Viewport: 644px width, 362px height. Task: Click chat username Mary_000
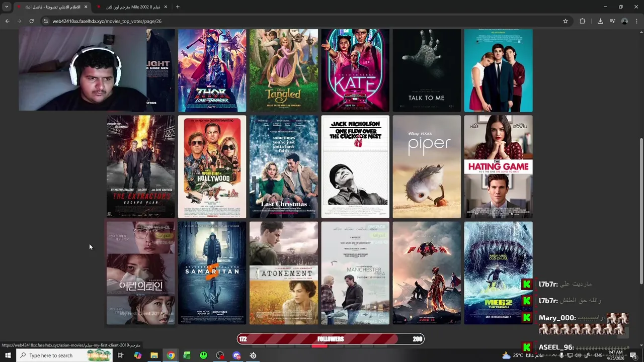[557, 318]
